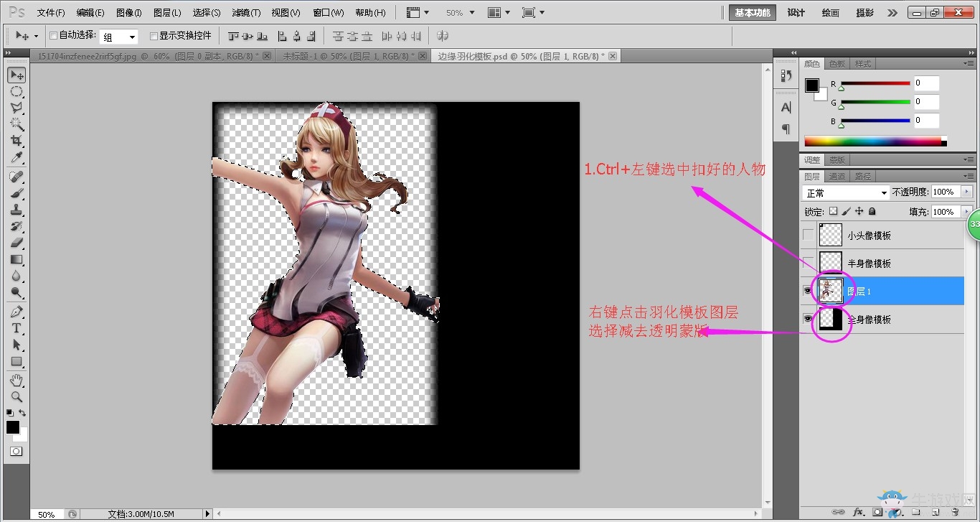Select the Crop tool
This screenshot has width=980, height=522.
(x=16, y=141)
